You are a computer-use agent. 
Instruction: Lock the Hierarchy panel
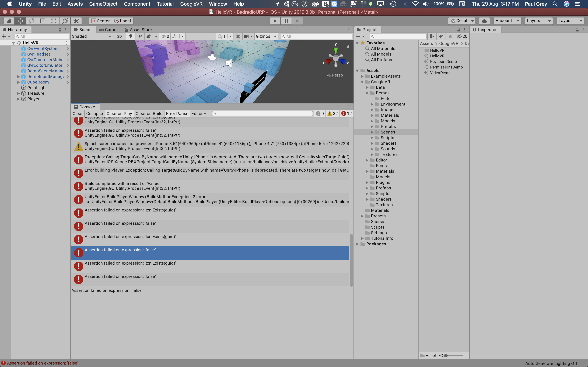point(60,30)
